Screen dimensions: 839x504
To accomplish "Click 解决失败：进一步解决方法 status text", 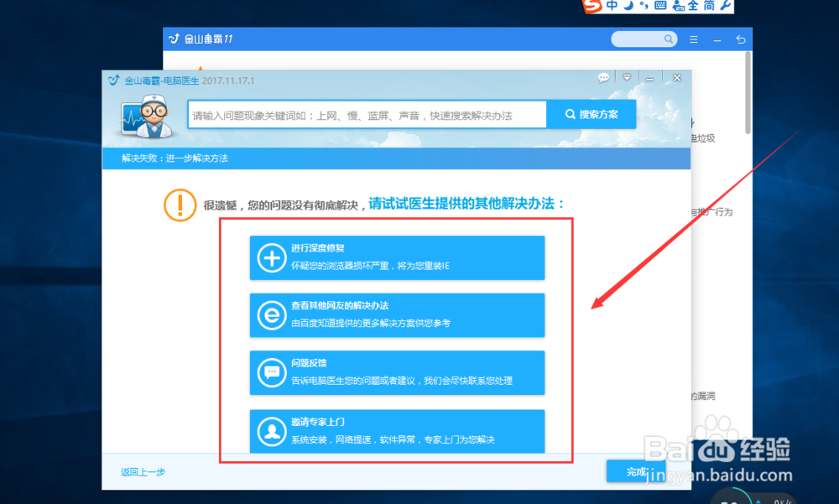I will pos(175,158).
